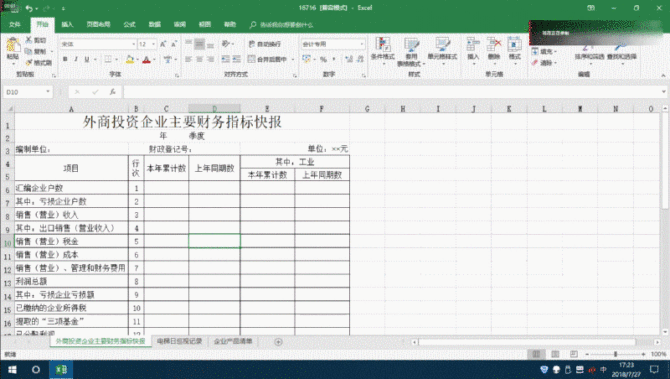This screenshot has width=670, height=379.
Task: Click Sort & Filter (排序和筛选)
Action: pos(589,51)
